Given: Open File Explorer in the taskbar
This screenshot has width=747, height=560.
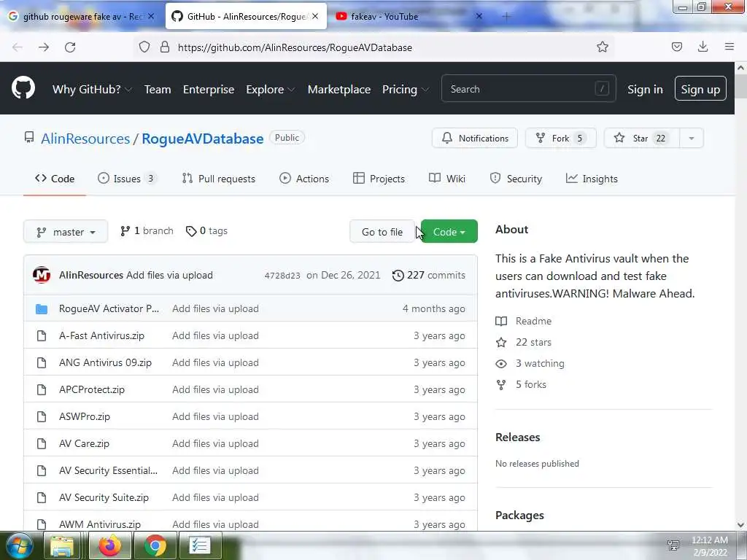Looking at the screenshot, I should tap(63, 545).
